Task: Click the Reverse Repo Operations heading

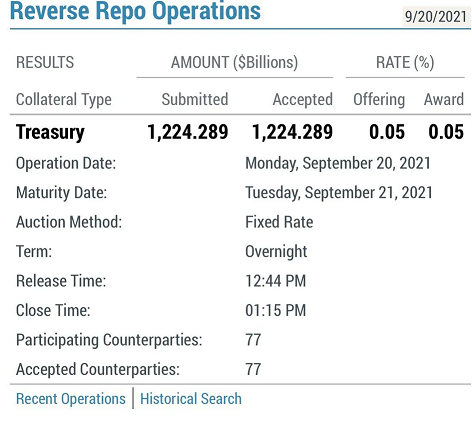Action: point(135,11)
